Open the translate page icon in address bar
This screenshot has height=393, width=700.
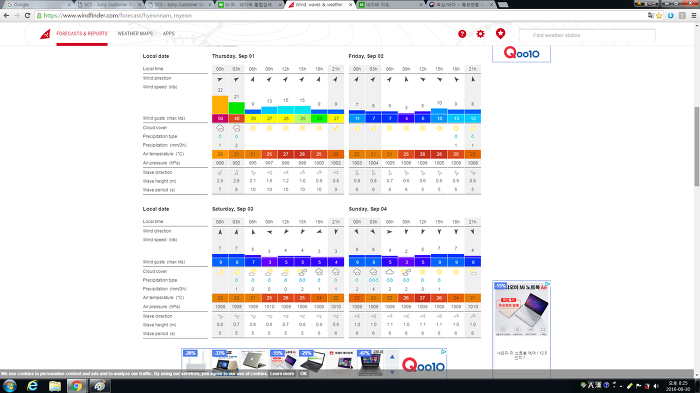pyautogui.click(x=650, y=15)
